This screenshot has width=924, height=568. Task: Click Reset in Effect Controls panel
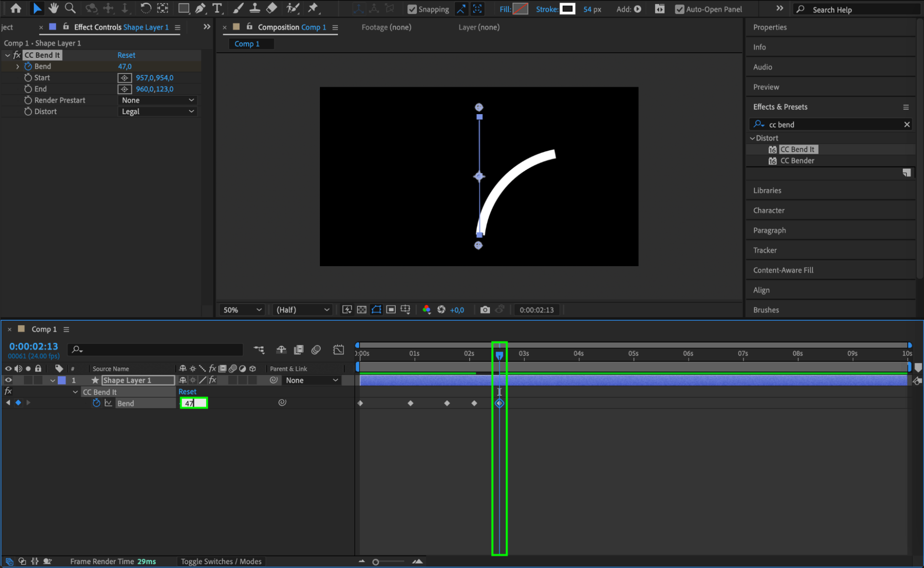click(126, 55)
